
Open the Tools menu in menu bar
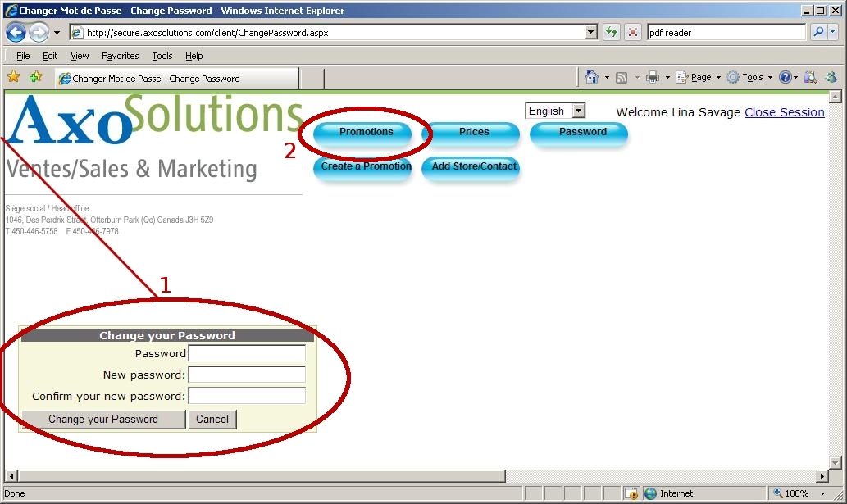pyautogui.click(x=162, y=56)
